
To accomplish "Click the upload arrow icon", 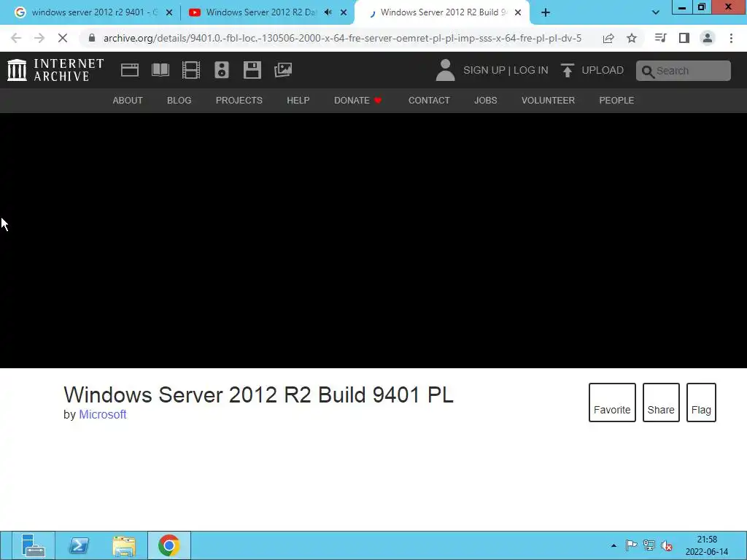I will pos(567,70).
